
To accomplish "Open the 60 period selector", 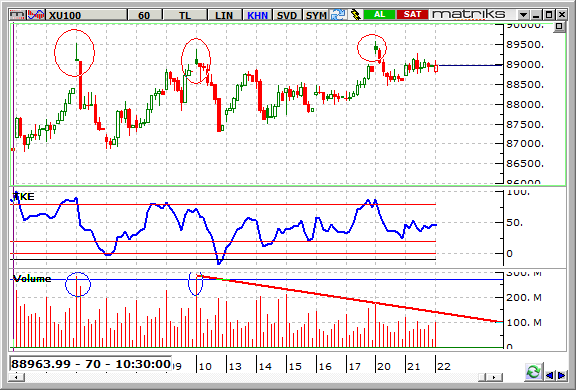I will coord(144,15).
